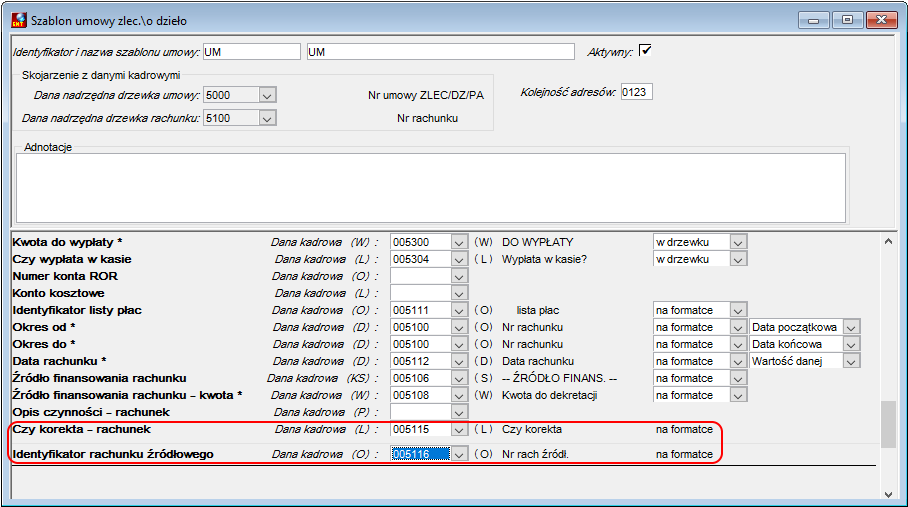The image size is (908, 507).
Task: Expand the Czy korekta 005115 dropdown
Action: [x=459, y=430]
